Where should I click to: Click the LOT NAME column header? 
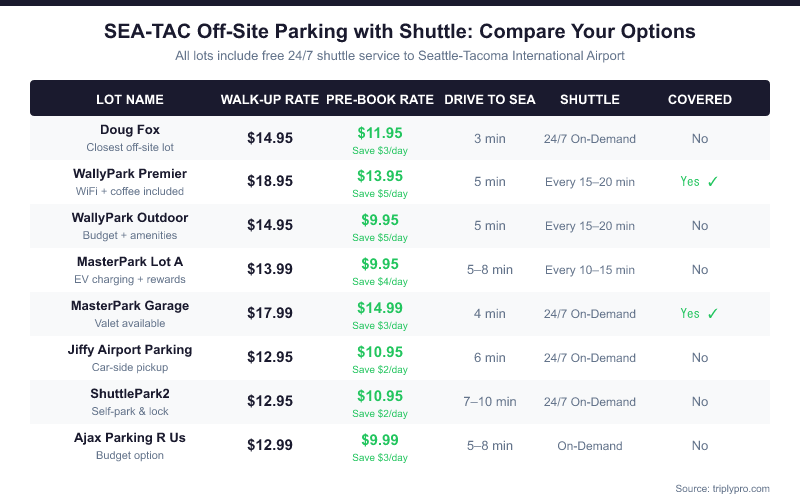click(130, 100)
